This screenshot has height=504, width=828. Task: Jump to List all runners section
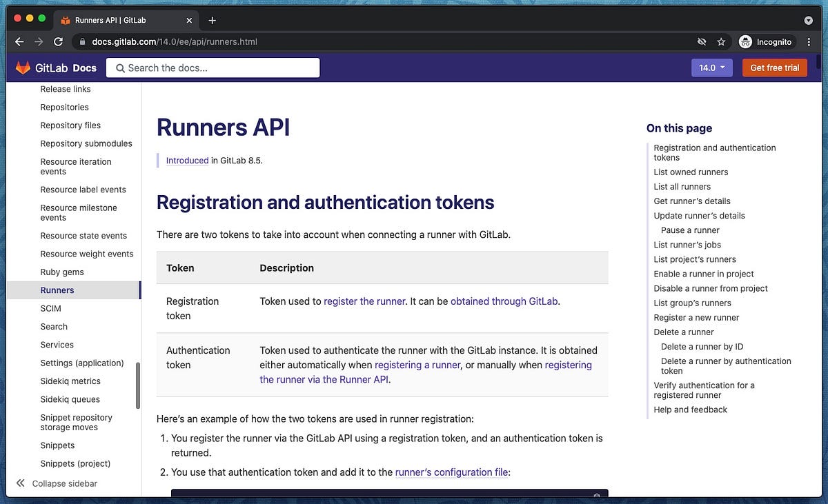click(682, 187)
